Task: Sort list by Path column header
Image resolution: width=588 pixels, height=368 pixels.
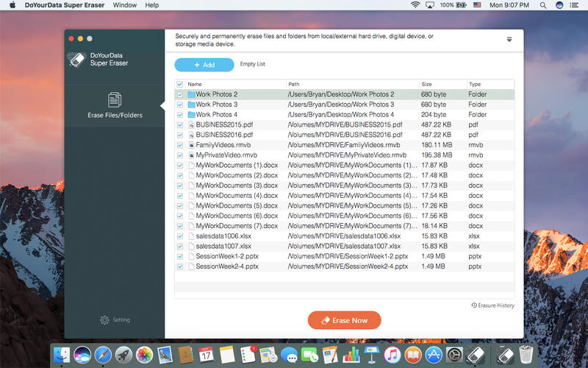Action: pos(353,84)
